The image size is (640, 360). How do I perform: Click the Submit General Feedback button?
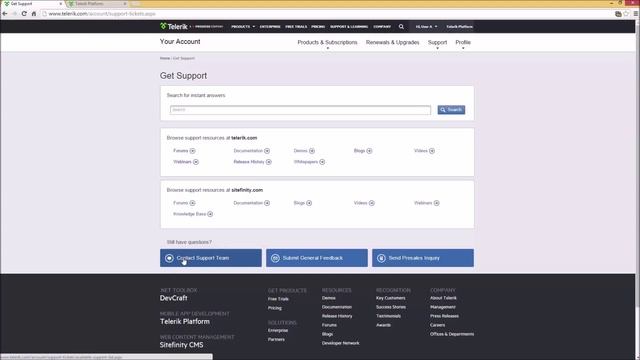tap(317, 258)
